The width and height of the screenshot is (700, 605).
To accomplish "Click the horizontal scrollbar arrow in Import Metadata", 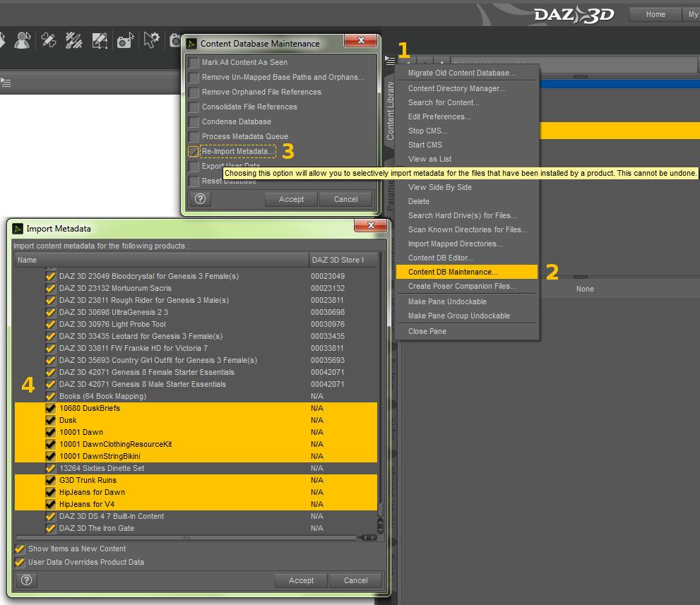I will [x=369, y=538].
